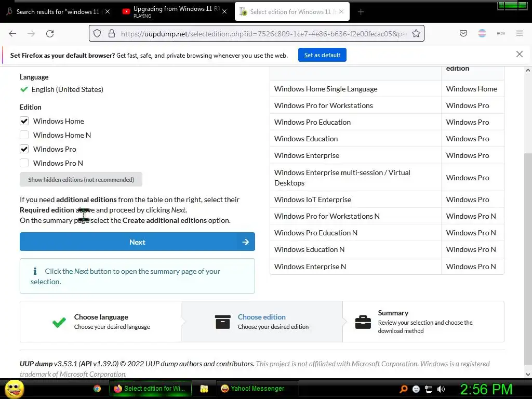This screenshot has width=532, height=399.
Task: Click the Windows Enterprise cell
Action: [355, 155]
